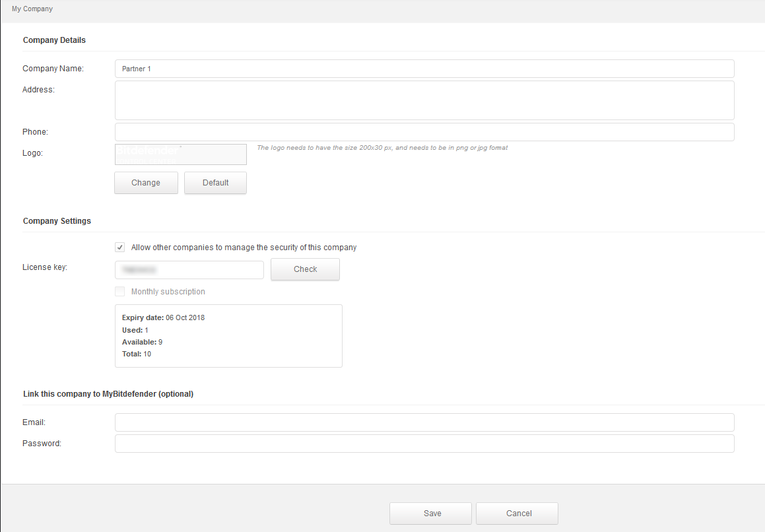Select the My Company page title
Screen dimensions: 765x532
coord(32,9)
